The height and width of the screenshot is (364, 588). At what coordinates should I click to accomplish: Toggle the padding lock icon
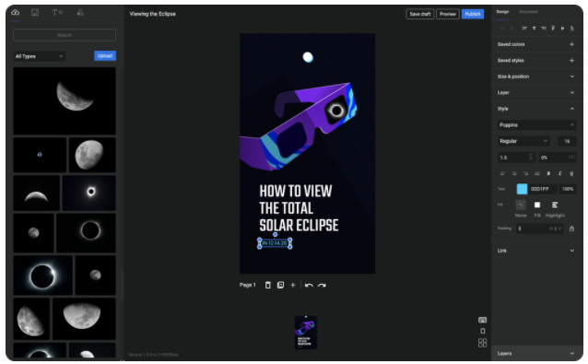click(571, 229)
